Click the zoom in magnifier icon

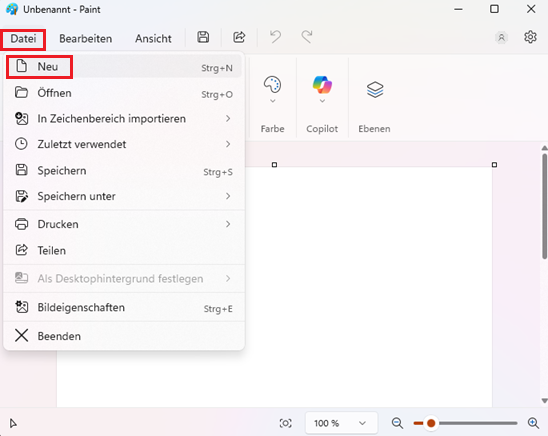coord(533,423)
